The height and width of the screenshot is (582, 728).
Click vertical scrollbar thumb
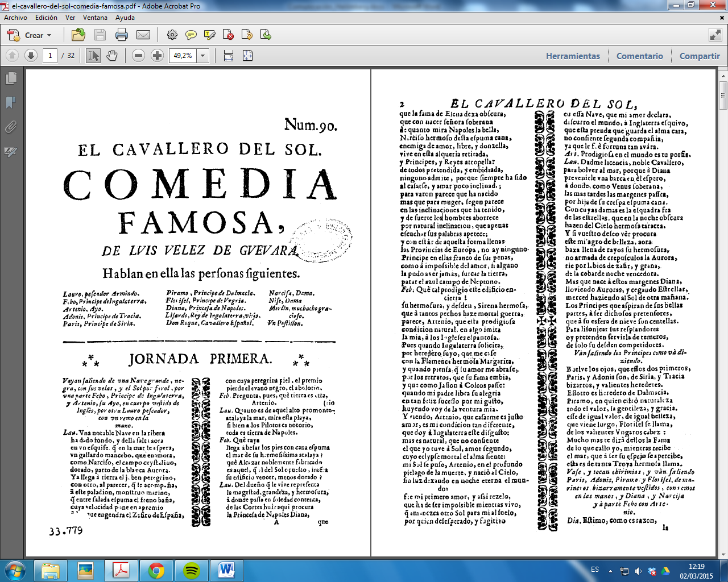[723, 95]
